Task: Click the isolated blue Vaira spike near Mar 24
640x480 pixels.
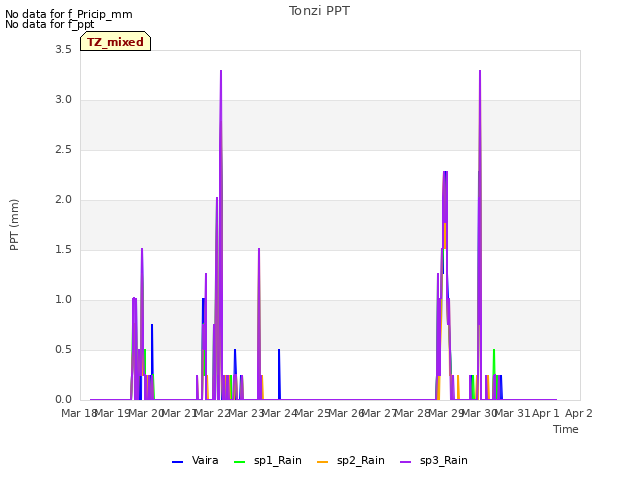Action: tap(279, 373)
